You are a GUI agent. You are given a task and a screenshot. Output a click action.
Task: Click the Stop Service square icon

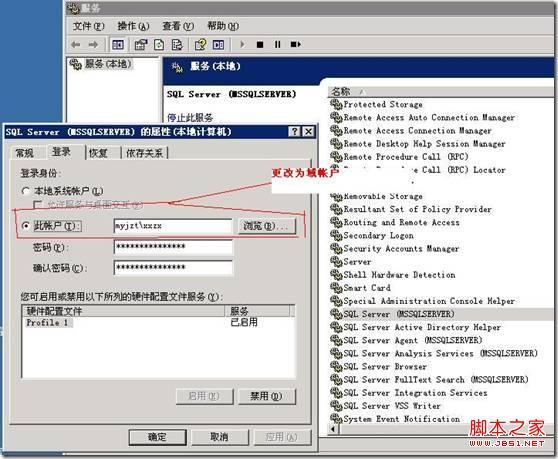260,44
